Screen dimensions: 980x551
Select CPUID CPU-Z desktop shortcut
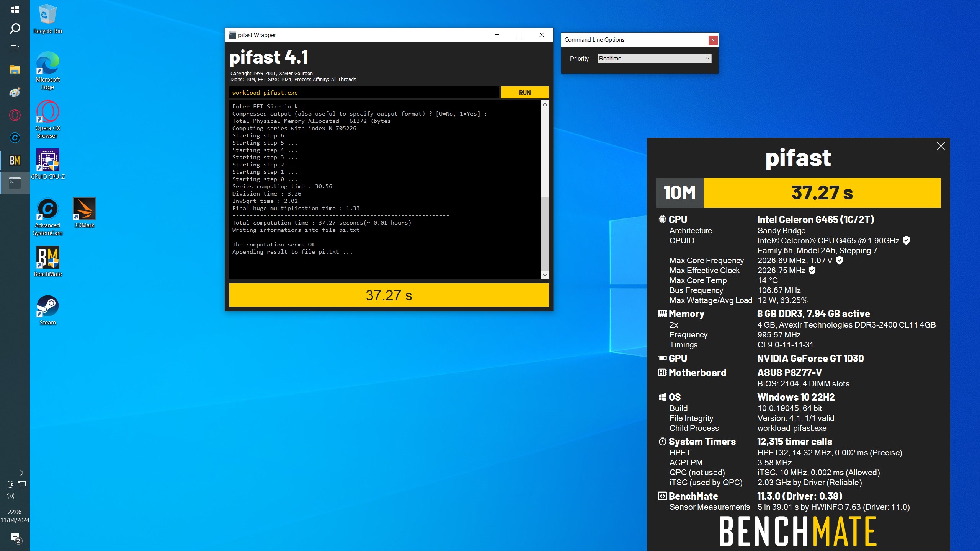pyautogui.click(x=47, y=164)
